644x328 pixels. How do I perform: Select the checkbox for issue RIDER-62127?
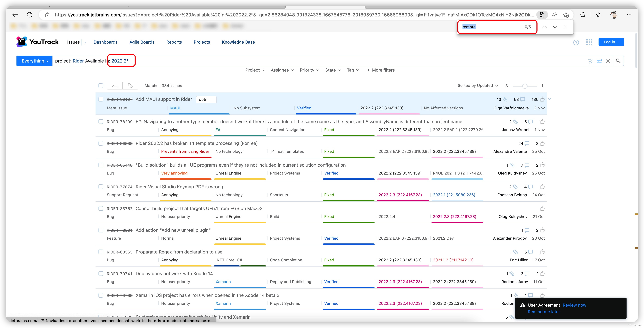101,99
